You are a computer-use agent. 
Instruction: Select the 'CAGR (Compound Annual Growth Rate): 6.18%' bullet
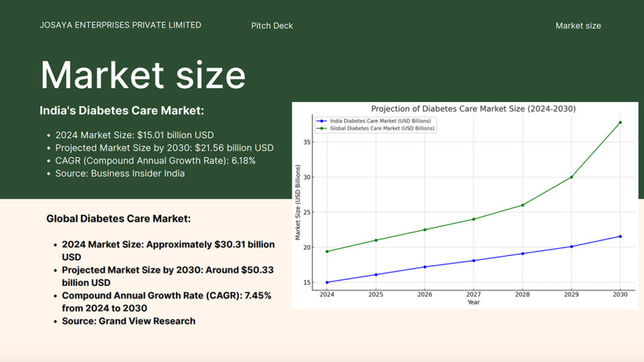[155, 161]
